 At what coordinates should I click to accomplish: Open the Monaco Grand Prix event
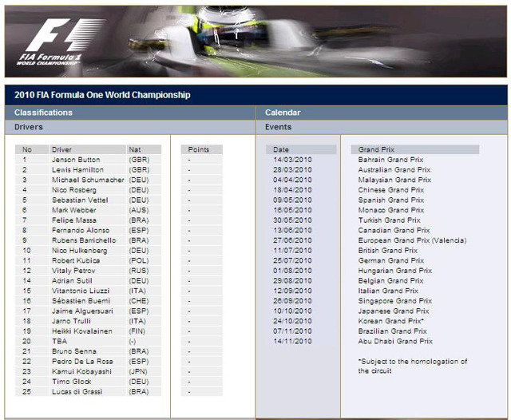click(391, 210)
